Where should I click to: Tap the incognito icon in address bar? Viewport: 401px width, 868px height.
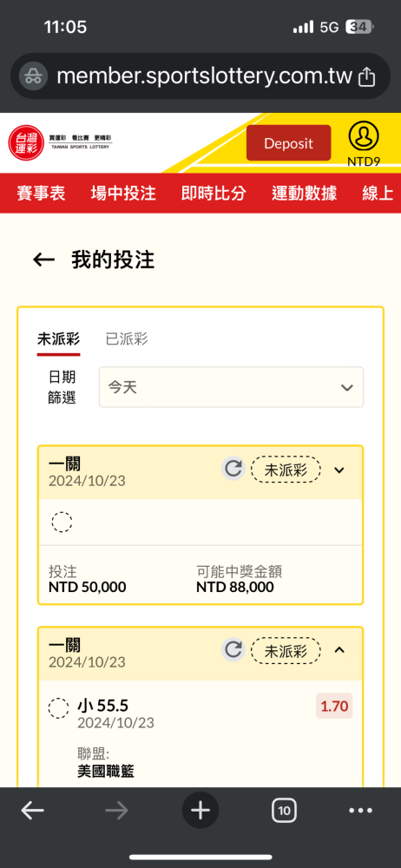pos(33,76)
